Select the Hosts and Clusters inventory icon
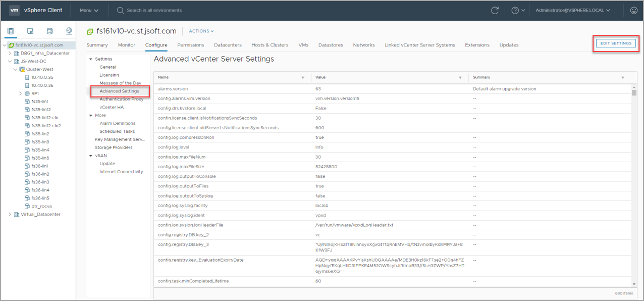 11,31
